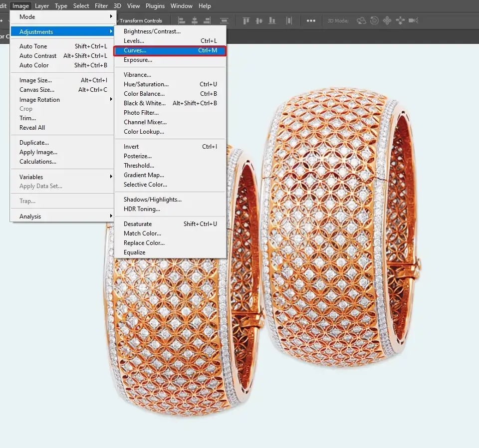This screenshot has width=479, height=448.
Task: Click the Align Bottom Edges icon
Action: (272, 20)
